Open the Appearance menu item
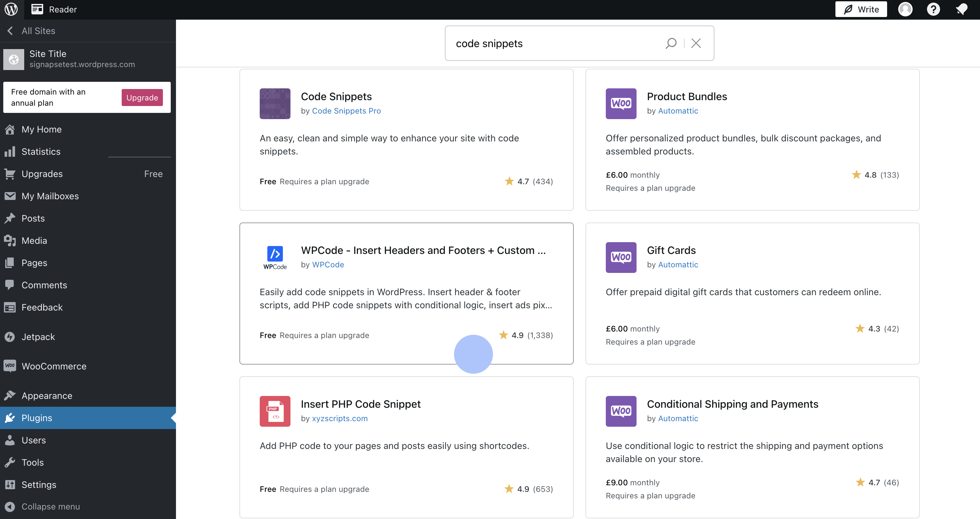The width and height of the screenshot is (980, 519). tap(88, 396)
